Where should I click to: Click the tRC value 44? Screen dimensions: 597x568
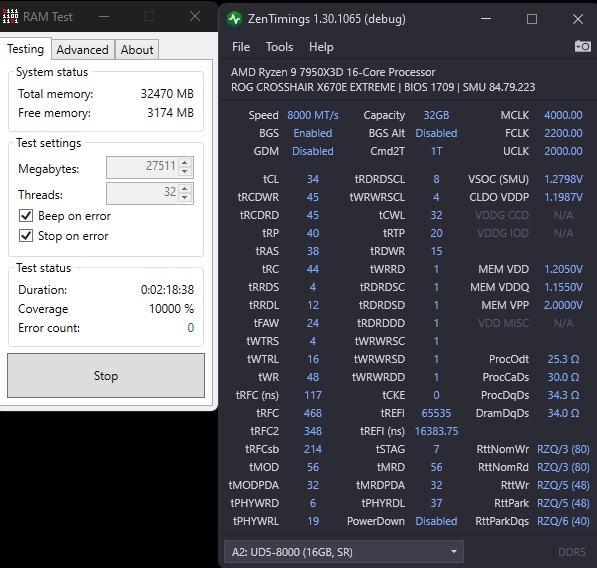(x=313, y=269)
